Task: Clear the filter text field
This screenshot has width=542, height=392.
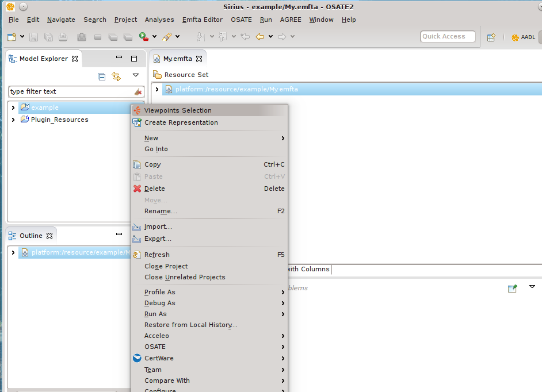Action: [138, 92]
